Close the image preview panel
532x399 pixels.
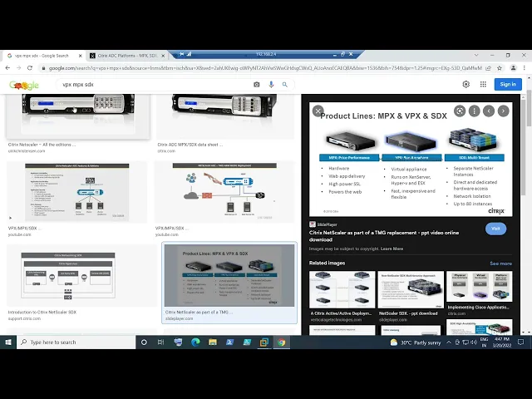click(x=318, y=111)
